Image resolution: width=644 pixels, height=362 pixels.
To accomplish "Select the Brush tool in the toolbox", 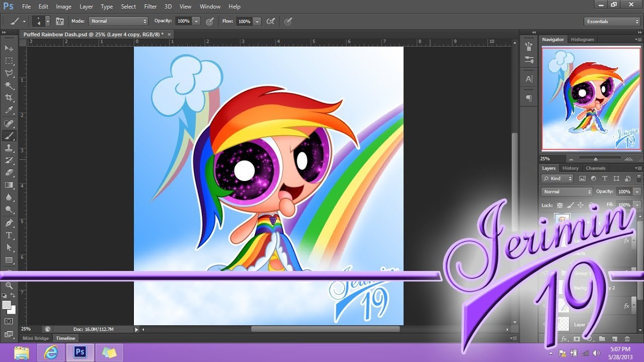I will point(9,136).
